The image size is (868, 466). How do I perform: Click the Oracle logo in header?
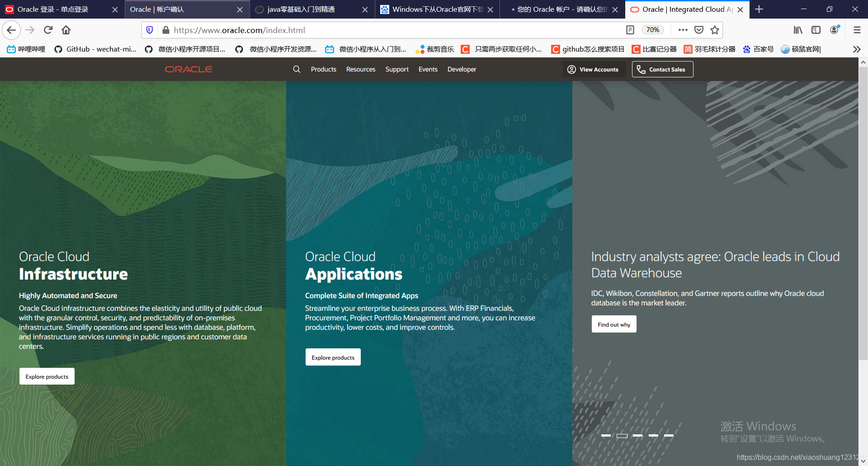coord(189,69)
